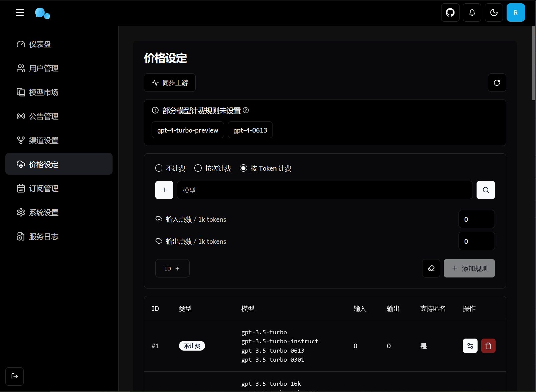Screen dimensions: 536x392
Task: Click the 支持匿名 column header
Action: [x=433, y=309]
